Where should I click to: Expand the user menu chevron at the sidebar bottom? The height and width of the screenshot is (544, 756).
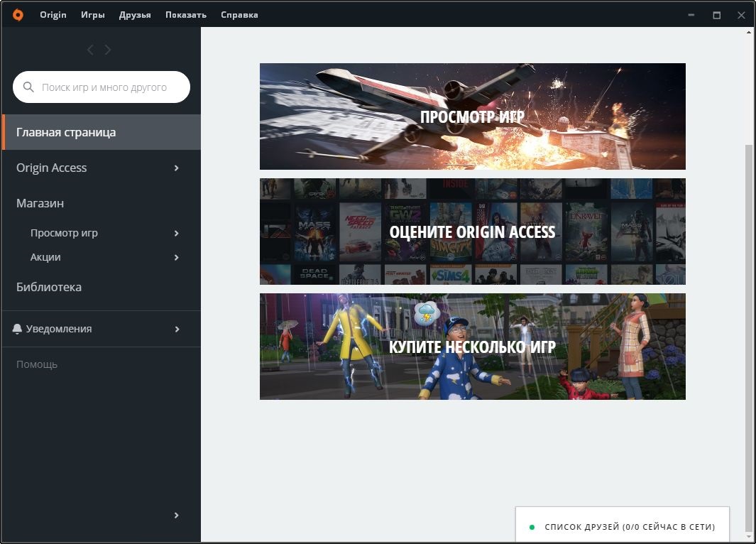tap(177, 515)
